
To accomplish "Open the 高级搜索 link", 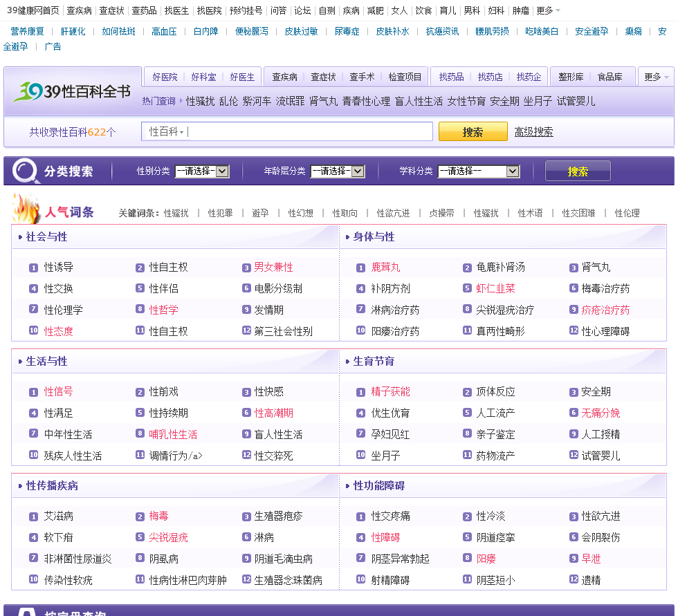I will (533, 132).
